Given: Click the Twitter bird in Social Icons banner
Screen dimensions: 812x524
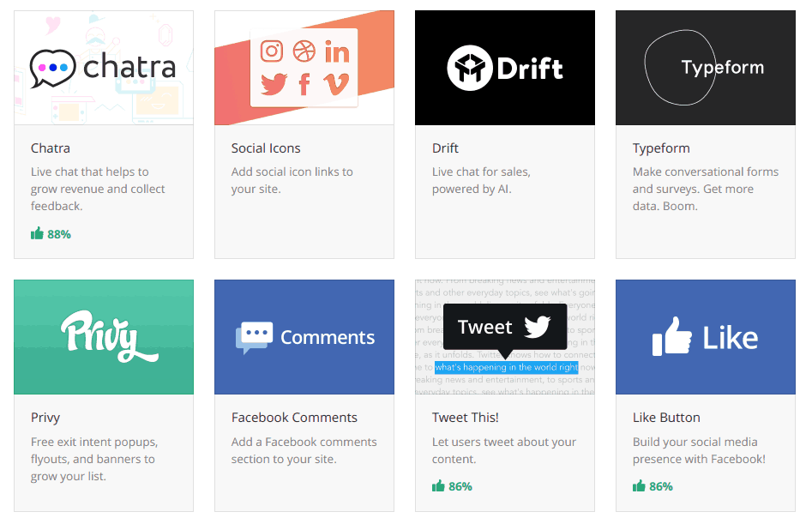Looking at the screenshot, I should point(274,84).
